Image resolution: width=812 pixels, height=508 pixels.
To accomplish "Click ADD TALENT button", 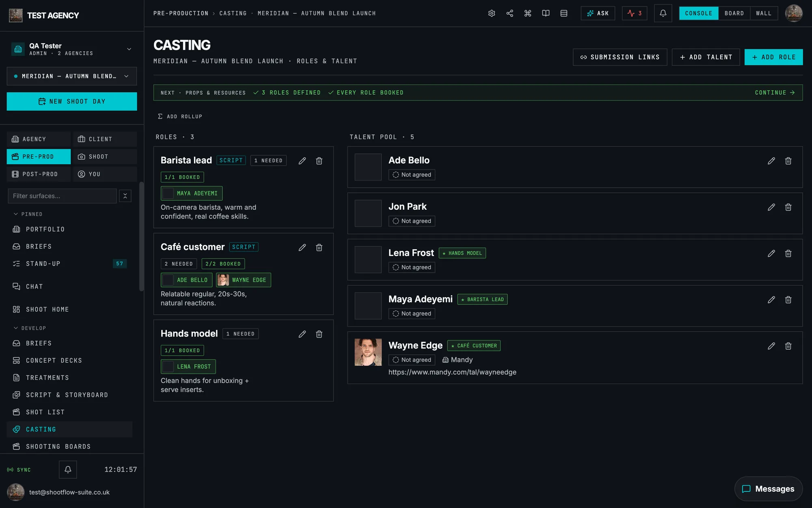I will point(706,57).
